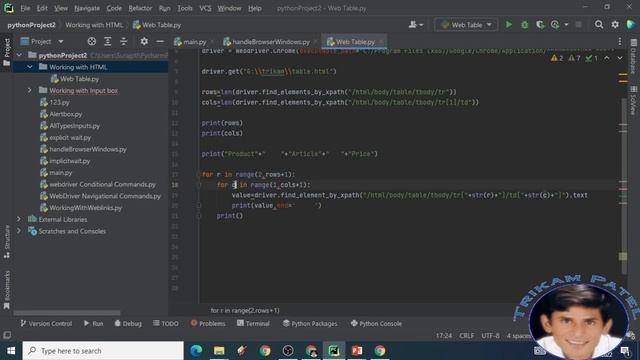Click the Windows search box
Screen dimensions: 640x360
(103, 351)
